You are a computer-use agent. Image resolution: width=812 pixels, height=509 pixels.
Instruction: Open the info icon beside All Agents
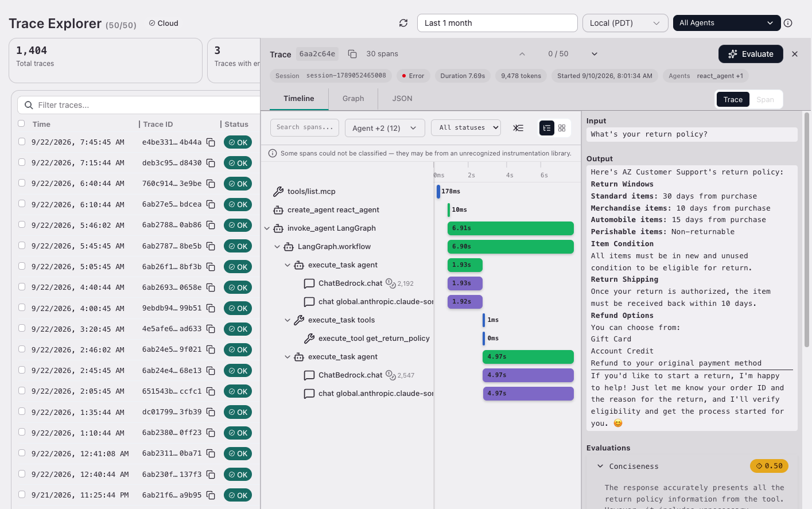(788, 23)
